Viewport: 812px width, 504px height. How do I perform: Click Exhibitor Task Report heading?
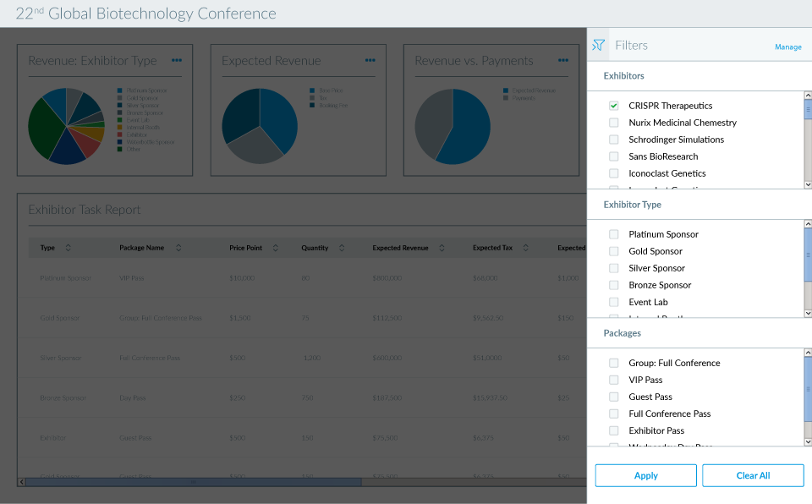85,210
